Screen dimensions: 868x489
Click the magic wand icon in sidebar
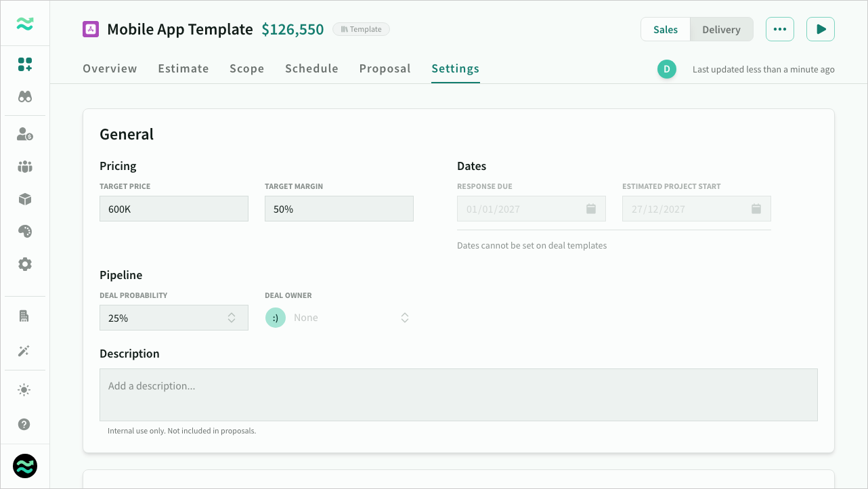pyautogui.click(x=24, y=351)
